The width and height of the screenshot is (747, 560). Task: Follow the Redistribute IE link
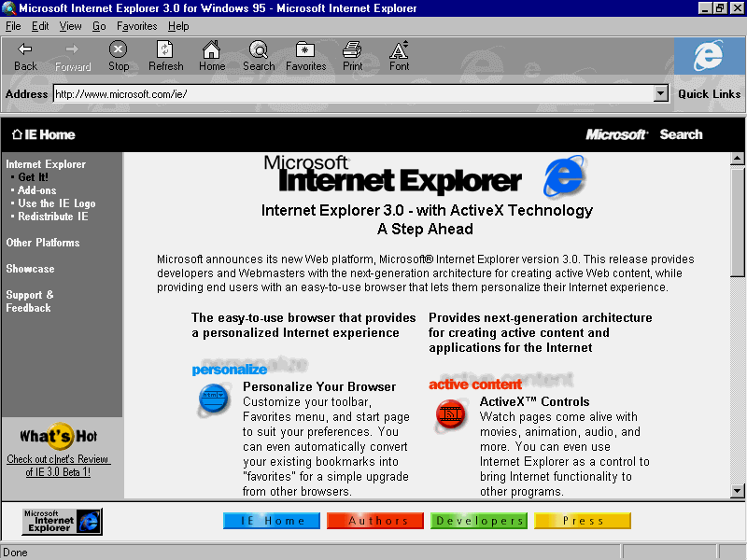tap(53, 217)
